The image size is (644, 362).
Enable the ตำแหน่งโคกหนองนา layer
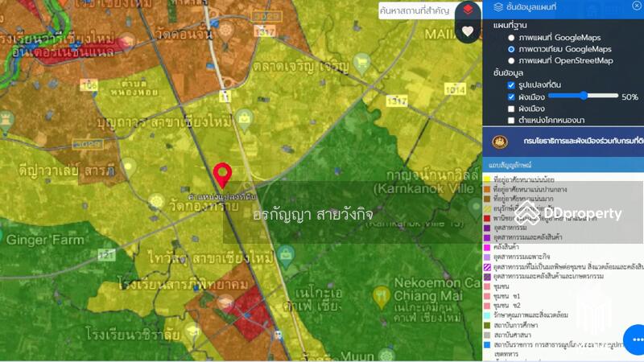coord(511,120)
